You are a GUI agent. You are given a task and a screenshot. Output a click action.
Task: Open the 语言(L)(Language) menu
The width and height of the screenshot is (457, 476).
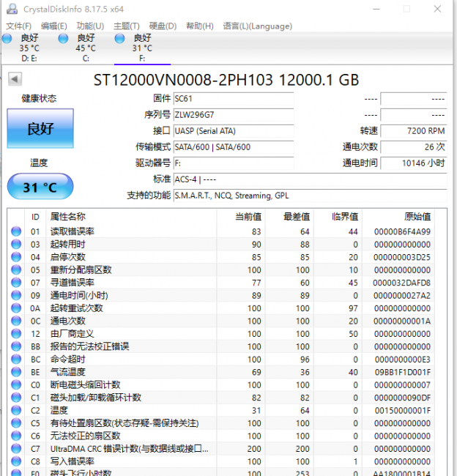point(258,26)
